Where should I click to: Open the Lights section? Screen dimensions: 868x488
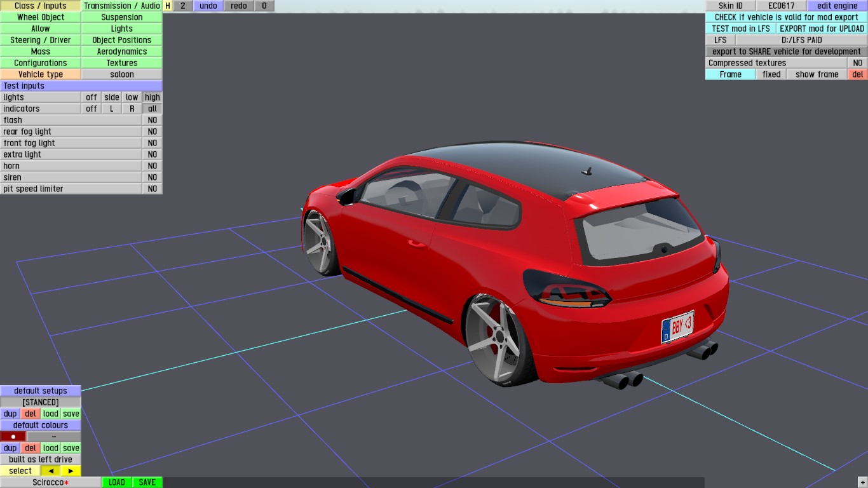[122, 29]
